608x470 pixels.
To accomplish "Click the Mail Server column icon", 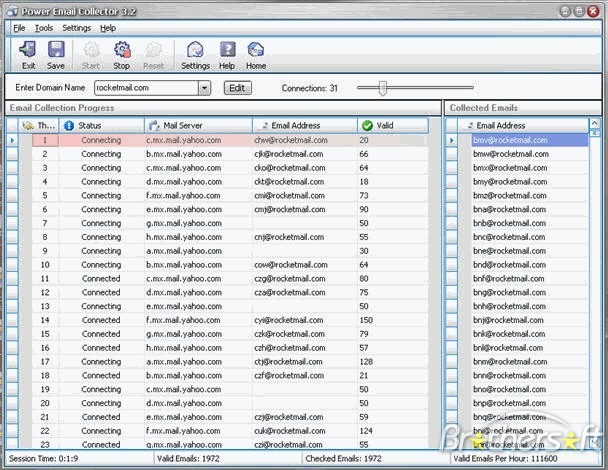I will 154,126.
